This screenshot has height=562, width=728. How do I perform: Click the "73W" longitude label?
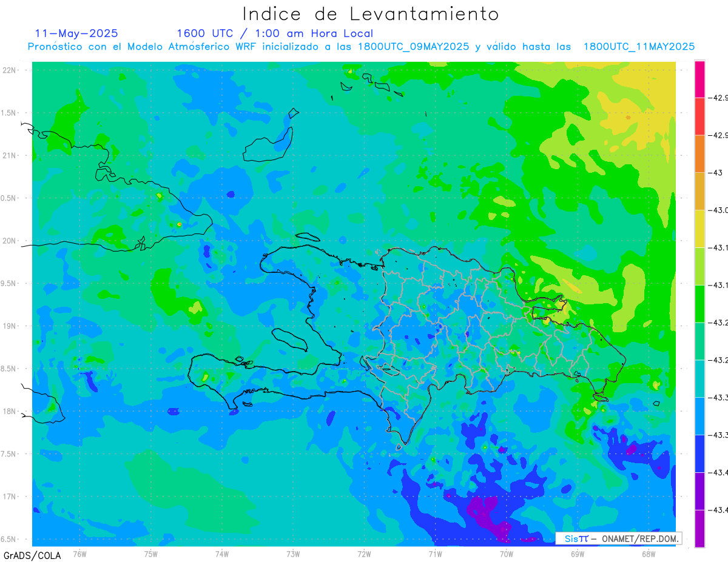tap(292, 554)
